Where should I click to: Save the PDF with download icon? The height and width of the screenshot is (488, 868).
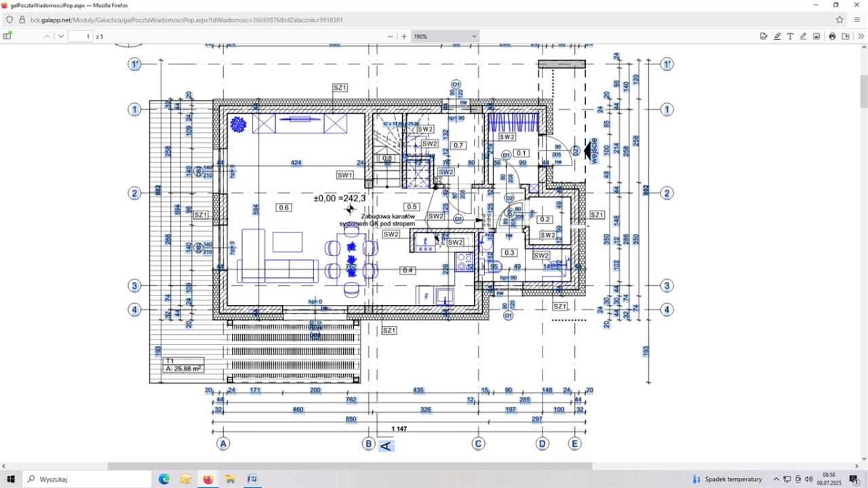tap(846, 36)
